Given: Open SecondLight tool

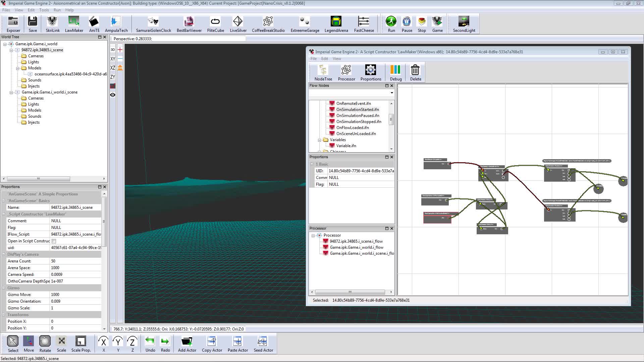Looking at the screenshot, I should 464,24.
